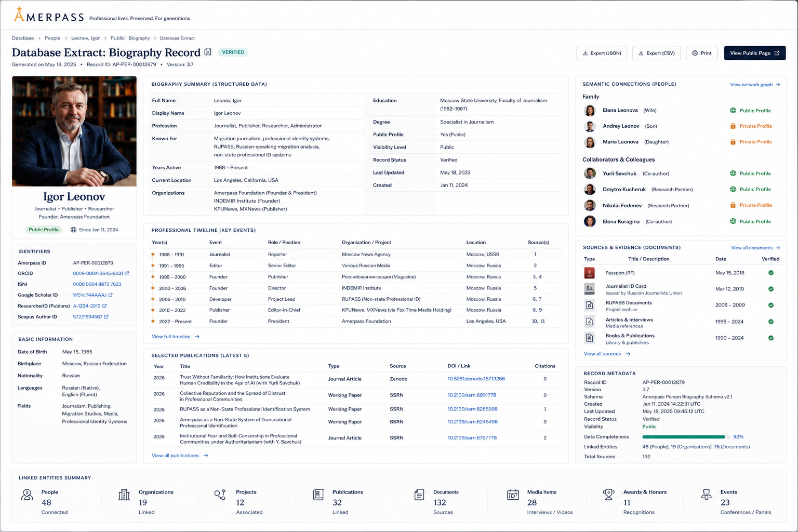
Task: Click the Organizations building icon in Linked Entities
Action: (x=124, y=495)
